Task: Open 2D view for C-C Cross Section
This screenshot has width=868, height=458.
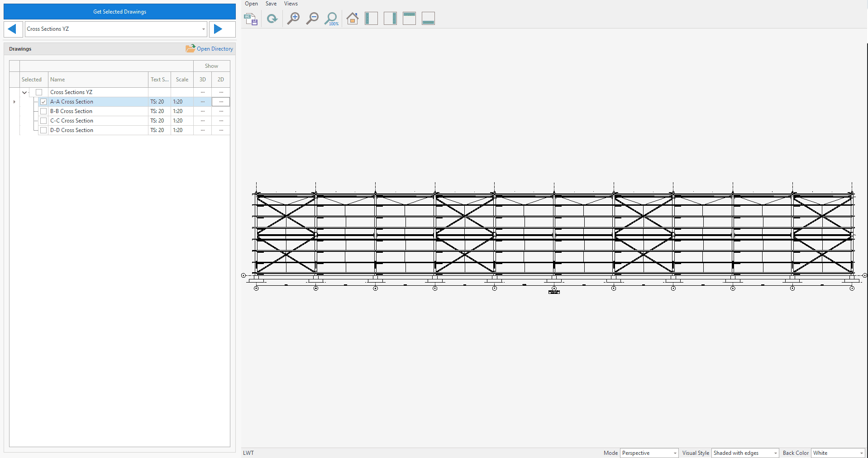Action: [x=221, y=121]
